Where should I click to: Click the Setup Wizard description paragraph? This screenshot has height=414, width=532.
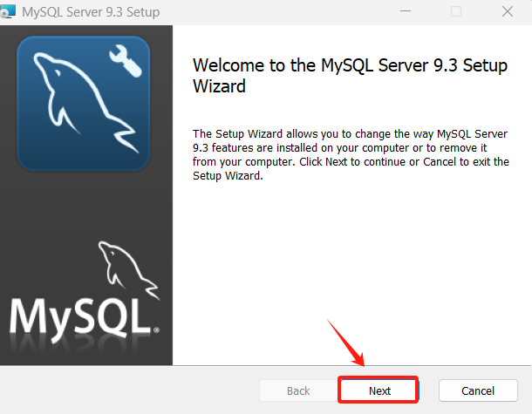point(351,154)
